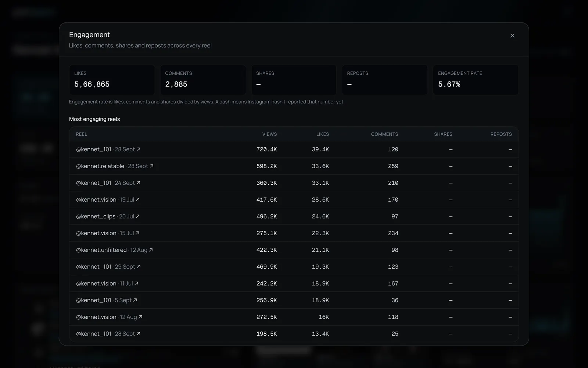Open arrow icon beside @kennet_101 24 Sept

tap(139, 183)
